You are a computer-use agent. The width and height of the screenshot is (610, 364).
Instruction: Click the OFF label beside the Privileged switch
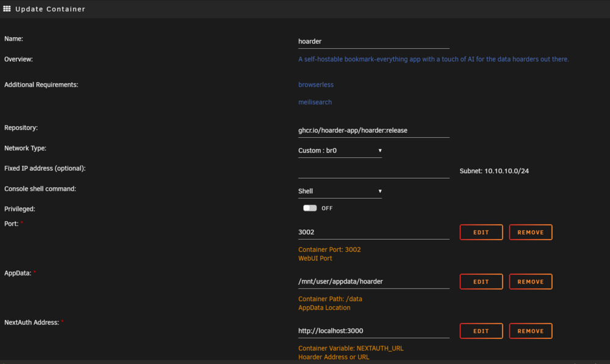tap(327, 209)
